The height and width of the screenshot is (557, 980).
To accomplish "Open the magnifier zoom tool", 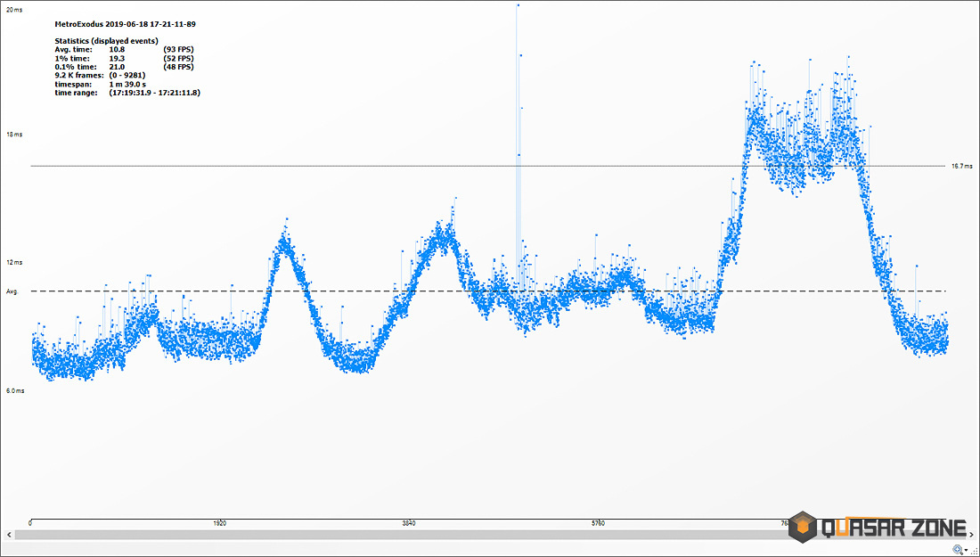I will tap(958, 550).
